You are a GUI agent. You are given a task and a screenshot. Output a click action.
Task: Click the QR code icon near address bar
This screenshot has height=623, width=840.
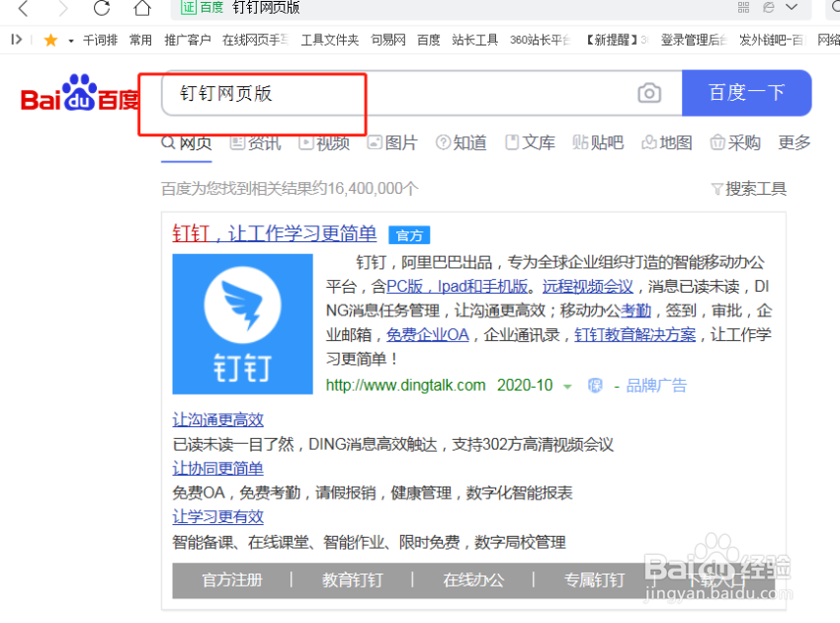pos(743,8)
